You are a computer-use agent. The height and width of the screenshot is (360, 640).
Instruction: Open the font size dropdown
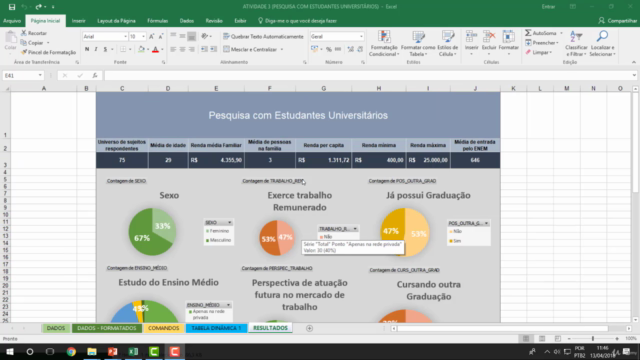(x=143, y=37)
